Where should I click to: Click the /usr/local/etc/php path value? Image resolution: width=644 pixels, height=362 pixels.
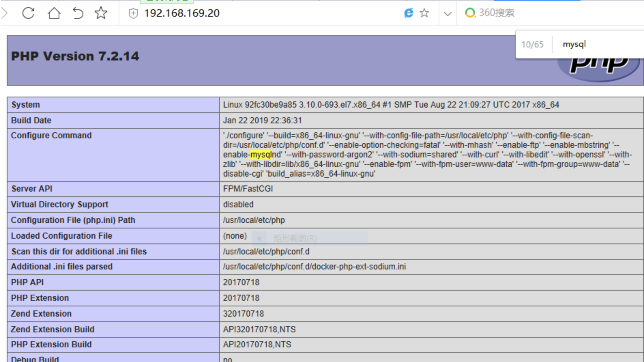click(254, 220)
